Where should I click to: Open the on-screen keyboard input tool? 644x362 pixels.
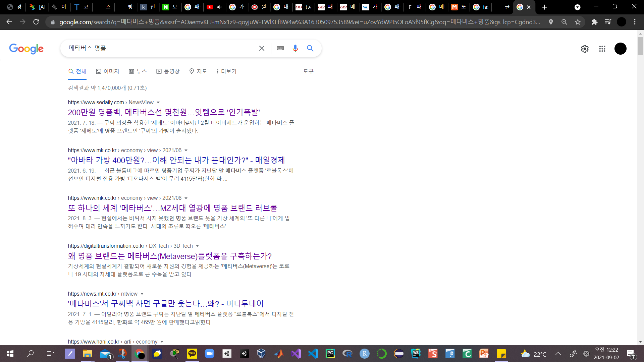click(x=280, y=49)
